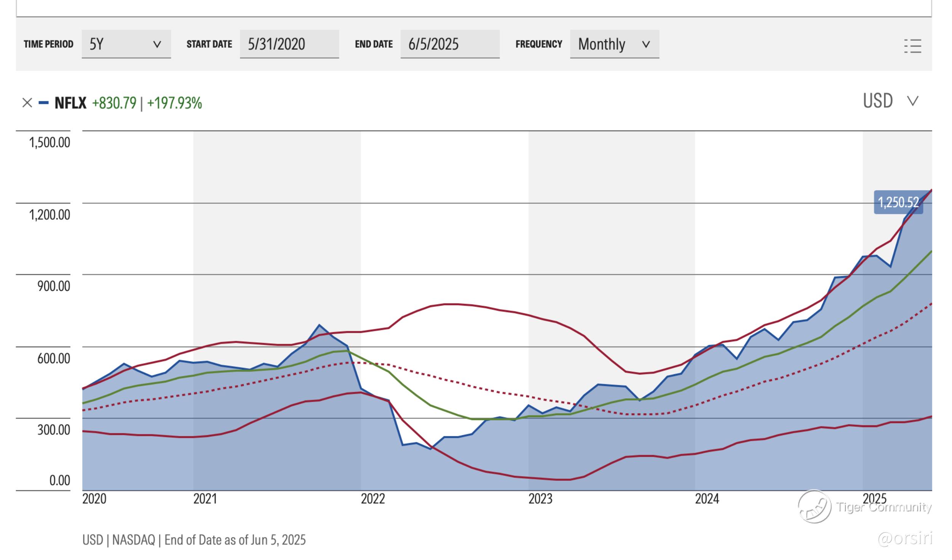Click the 2022 x-axis year label
952x560 pixels.
[x=373, y=499]
